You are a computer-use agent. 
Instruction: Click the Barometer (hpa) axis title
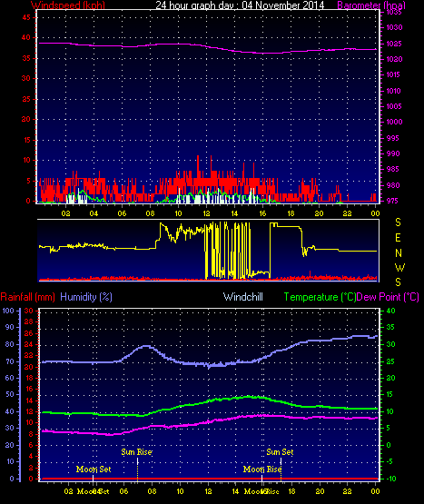(371, 5)
